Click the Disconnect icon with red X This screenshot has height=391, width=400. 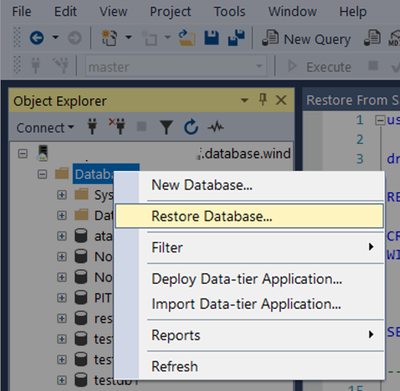pyautogui.click(x=117, y=126)
